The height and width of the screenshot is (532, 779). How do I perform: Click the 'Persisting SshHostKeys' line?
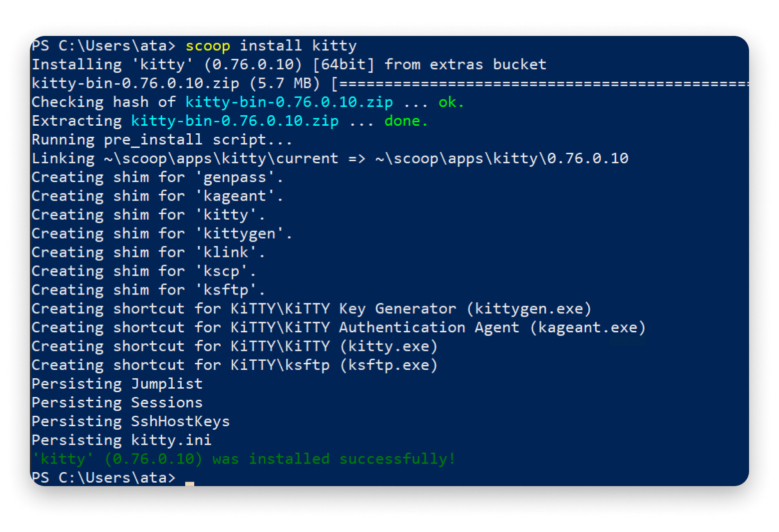pos(131,422)
